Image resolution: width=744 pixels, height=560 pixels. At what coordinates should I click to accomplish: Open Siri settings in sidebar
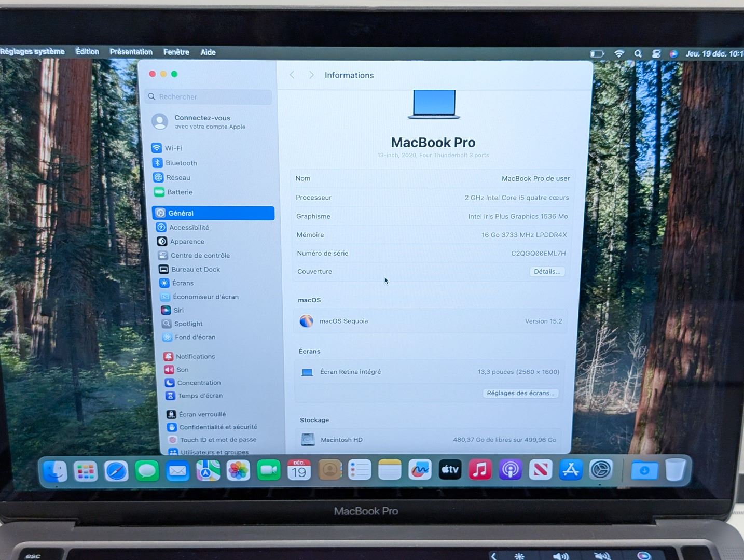pyautogui.click(x=178, y=311)
